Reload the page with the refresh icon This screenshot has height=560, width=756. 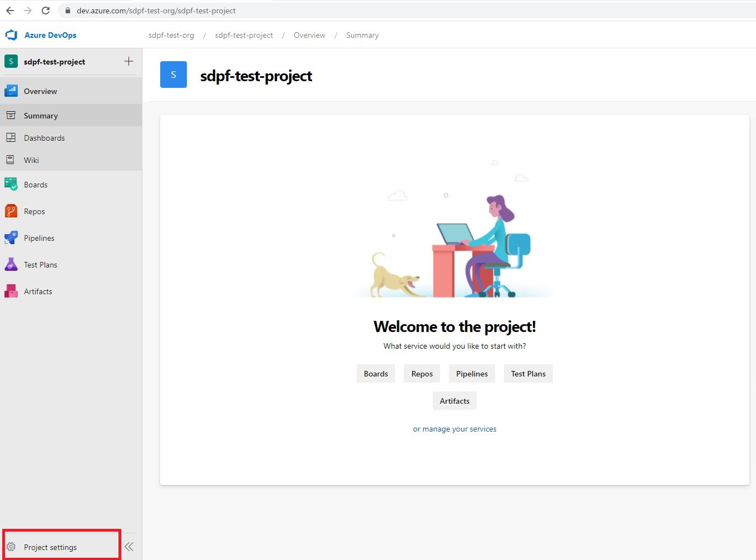[x=46, y=11]
